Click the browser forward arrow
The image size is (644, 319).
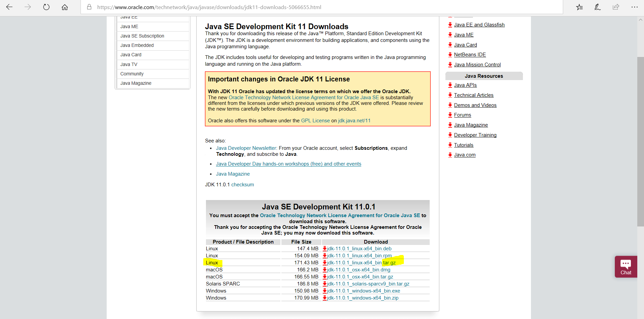coord(28,7)
